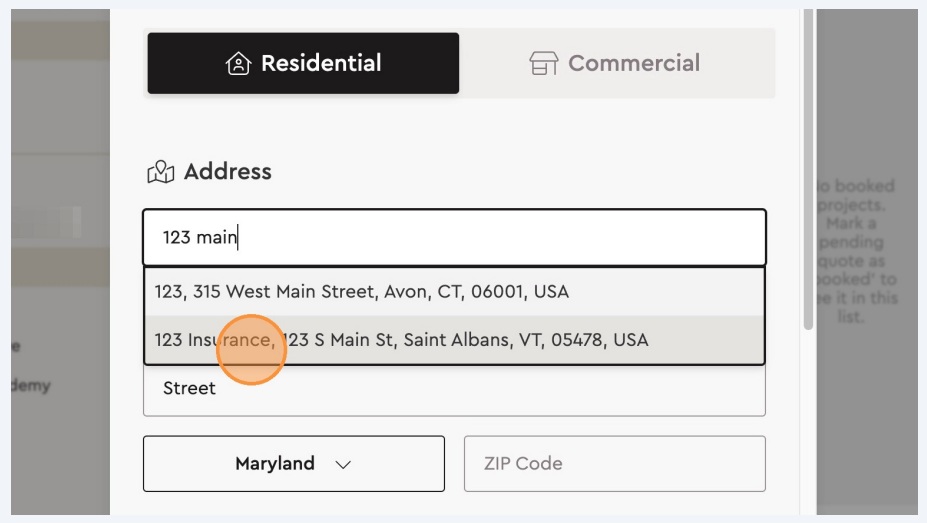
Task: Click the storefront icon on Commercial tab
Action: pyautogui.click(x=543, y=64)
